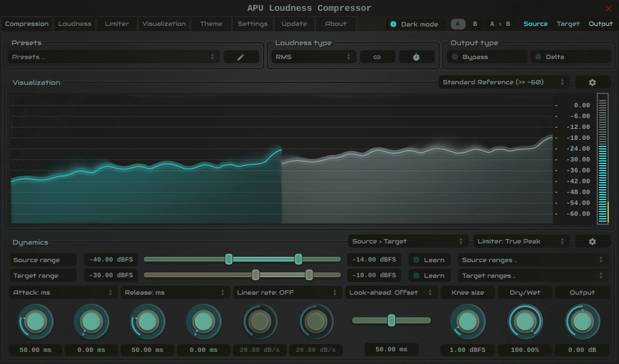Select state B

click(475, 24)
